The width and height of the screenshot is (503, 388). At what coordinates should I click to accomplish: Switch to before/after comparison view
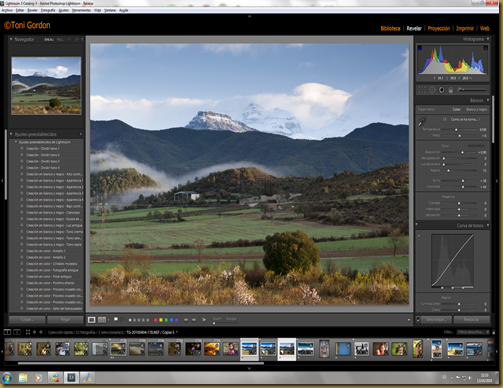coord(102,320)
